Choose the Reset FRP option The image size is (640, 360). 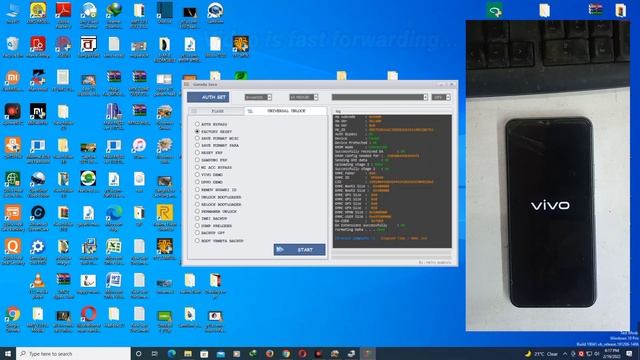click(197, 153)
